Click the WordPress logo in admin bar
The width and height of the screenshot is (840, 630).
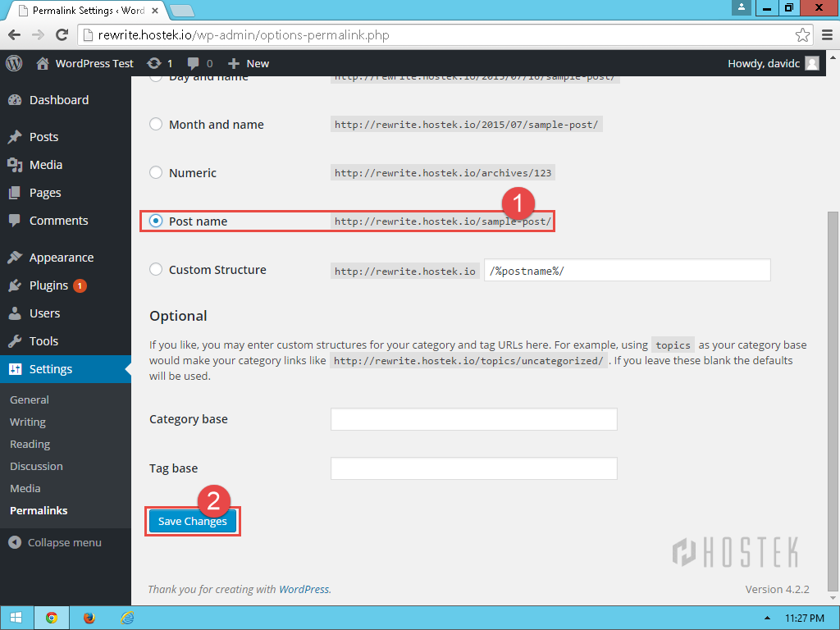click(x=14, y=63)
